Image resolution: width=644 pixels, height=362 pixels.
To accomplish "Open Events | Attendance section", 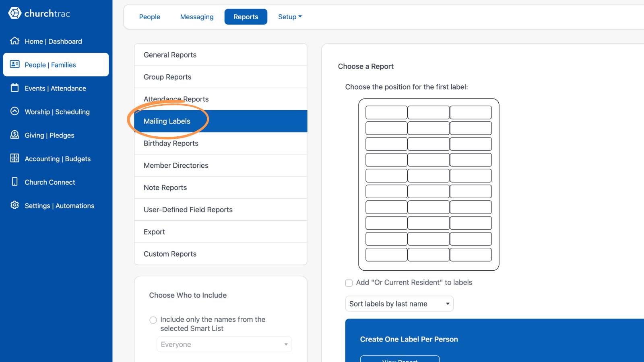I will 56,88.
